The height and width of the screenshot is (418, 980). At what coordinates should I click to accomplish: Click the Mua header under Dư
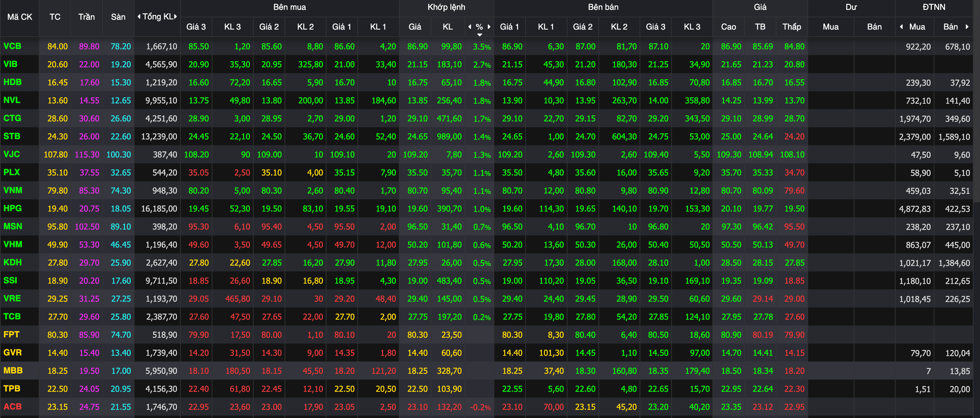tap(831, 27)
